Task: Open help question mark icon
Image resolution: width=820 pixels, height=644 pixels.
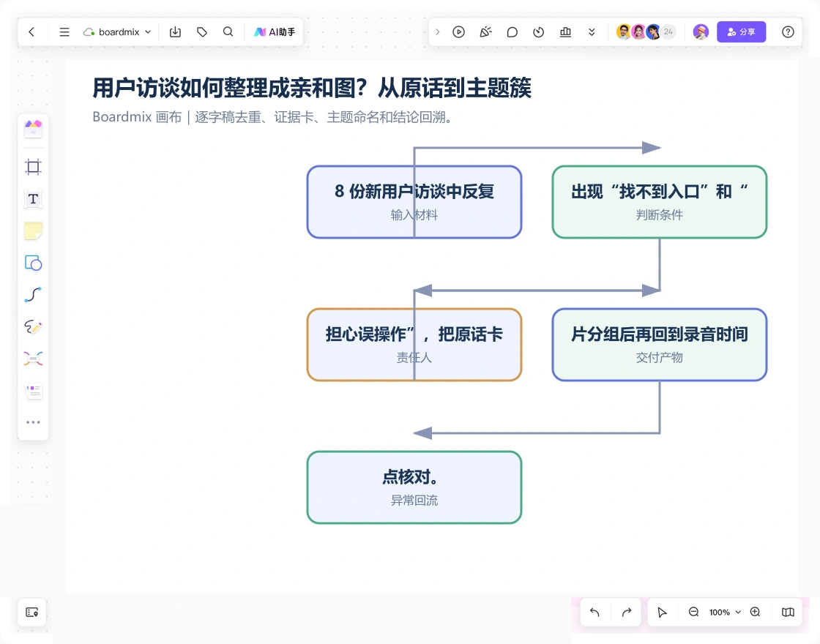Action: click(x=788, y=32)
